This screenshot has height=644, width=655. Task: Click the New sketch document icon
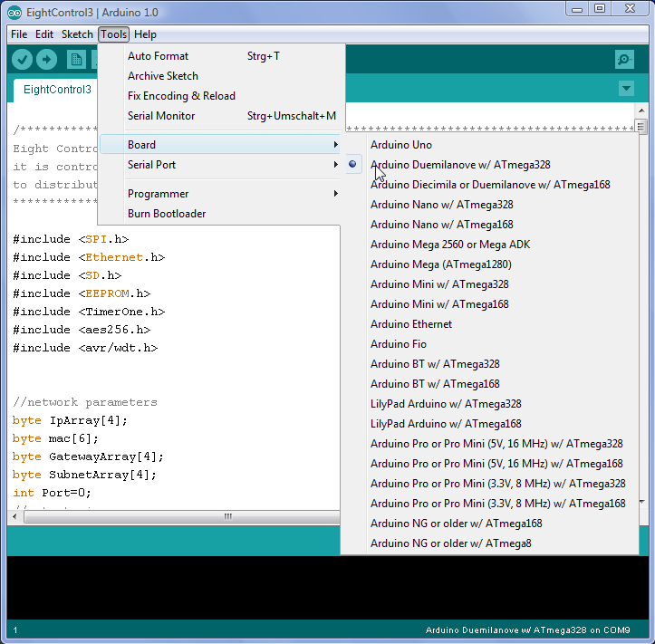76,59
